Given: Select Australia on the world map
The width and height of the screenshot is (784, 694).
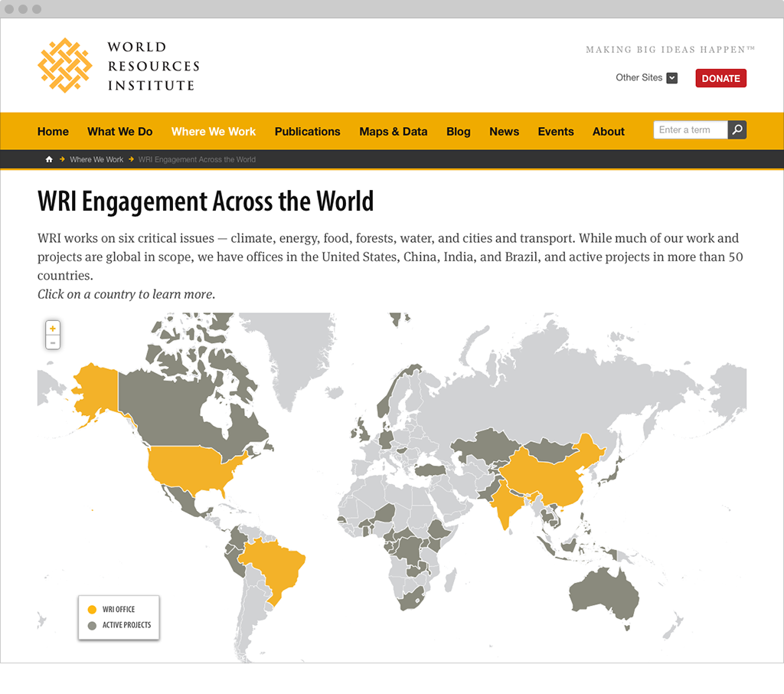Looking at the screenshot, I should point(605,593).
